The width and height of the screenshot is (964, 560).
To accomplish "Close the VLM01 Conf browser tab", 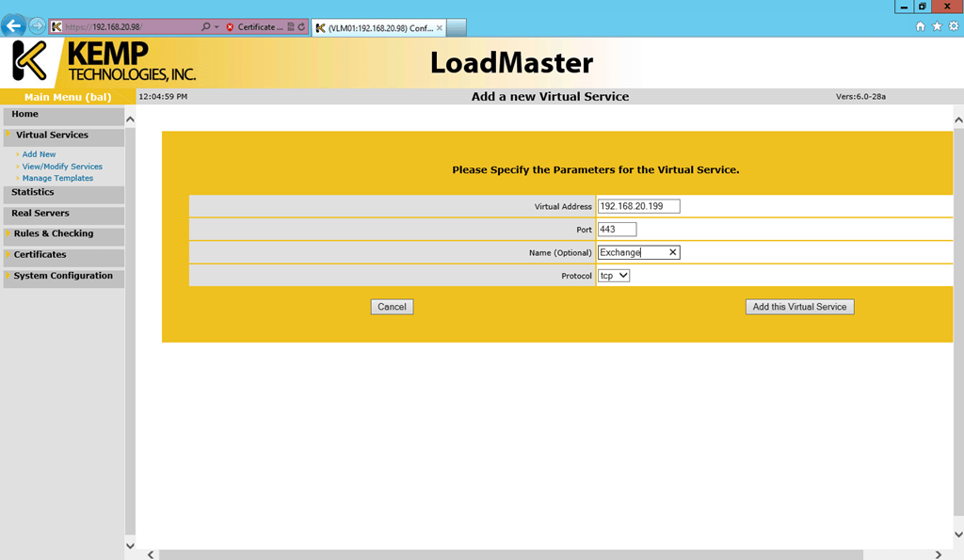I will 440,27.
